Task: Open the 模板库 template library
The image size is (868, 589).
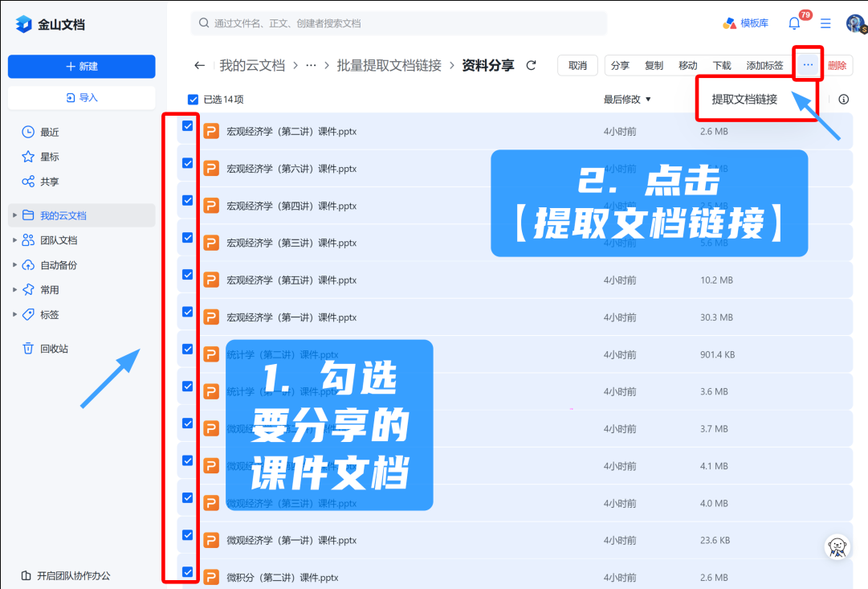Action: tap(744, 23)
